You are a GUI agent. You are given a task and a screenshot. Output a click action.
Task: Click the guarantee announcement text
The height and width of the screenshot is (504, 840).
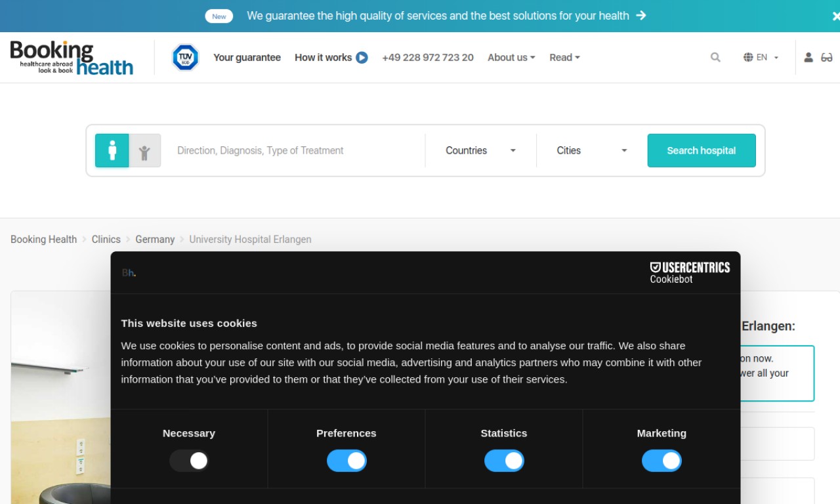438,16
